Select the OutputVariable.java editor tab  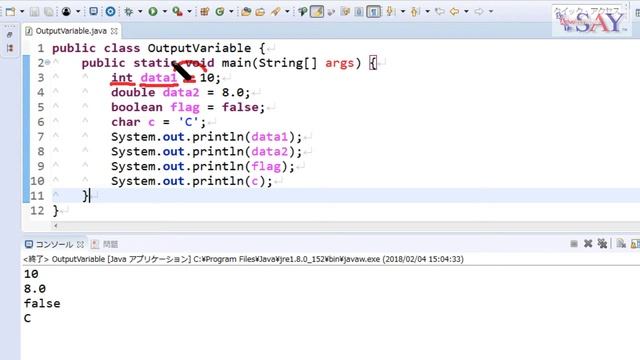tap(71, 31)
